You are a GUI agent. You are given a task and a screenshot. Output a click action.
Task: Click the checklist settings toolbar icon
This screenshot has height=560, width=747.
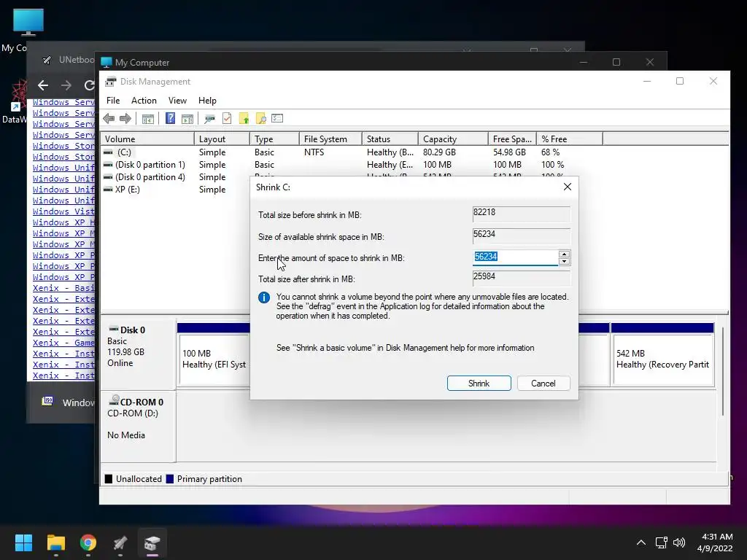[277, 119]
